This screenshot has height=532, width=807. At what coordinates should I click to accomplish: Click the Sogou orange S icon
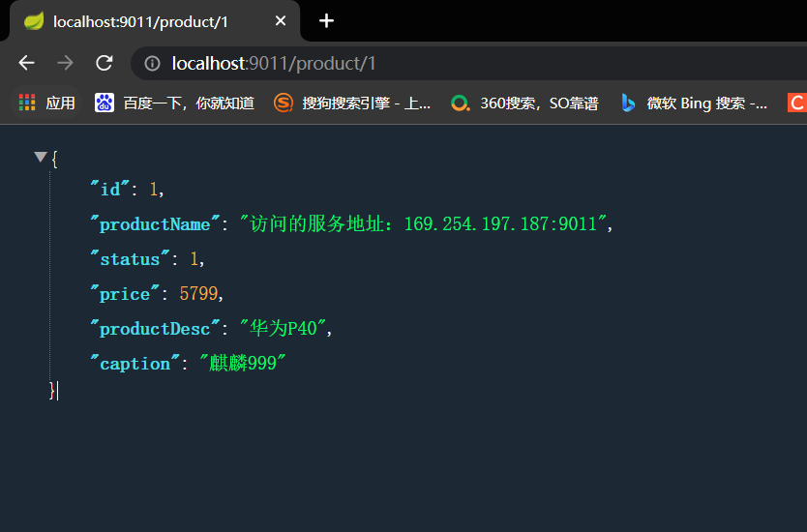click(x=284, y=103)
